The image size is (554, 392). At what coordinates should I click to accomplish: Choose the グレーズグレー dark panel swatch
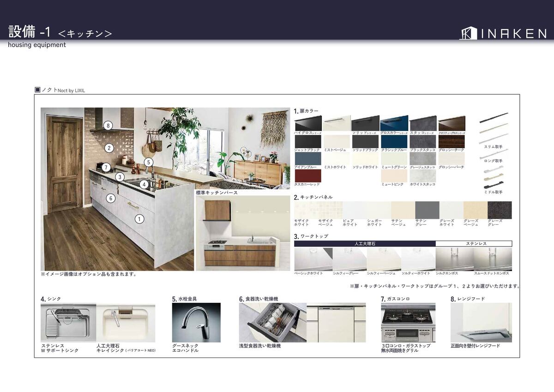click(x=500, y=210)
